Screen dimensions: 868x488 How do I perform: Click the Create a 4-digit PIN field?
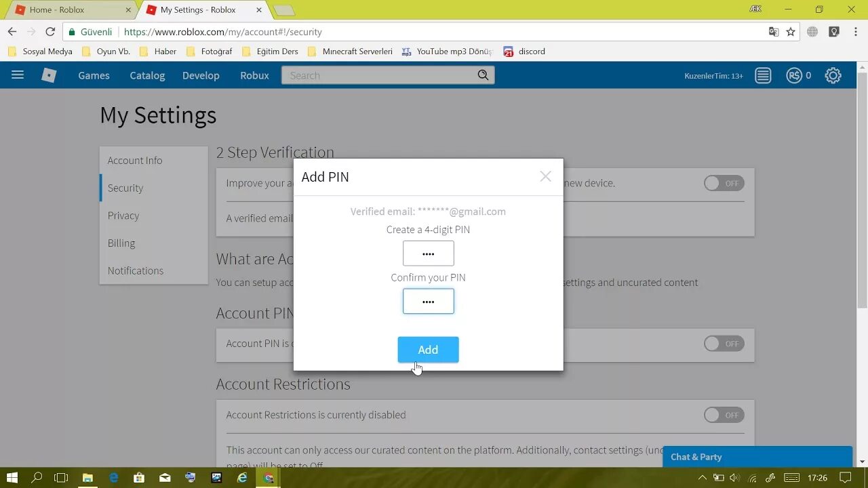point(429,253)
